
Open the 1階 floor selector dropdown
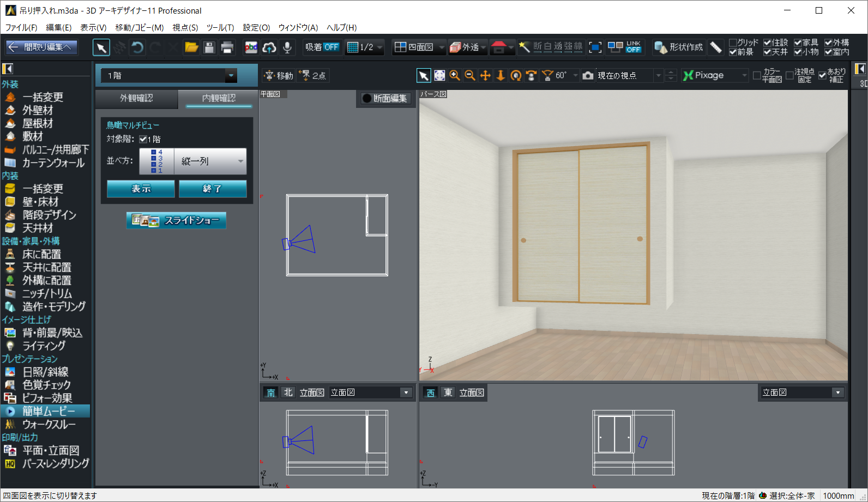point(231,76)
